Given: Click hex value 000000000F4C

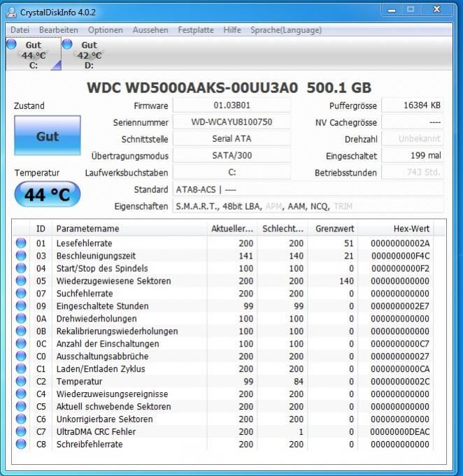Looking at the screenshot, I should [400, 256].
